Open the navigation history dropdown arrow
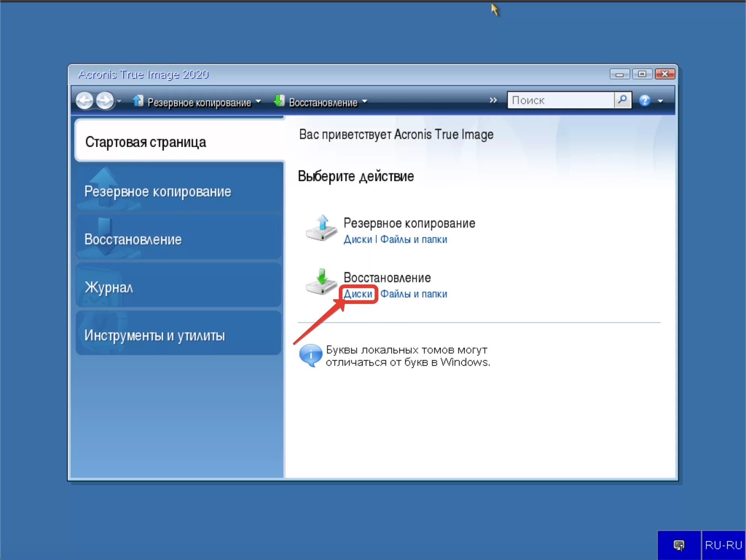The height and width of the screenshot is (560, 746). (x=119, y=101)
